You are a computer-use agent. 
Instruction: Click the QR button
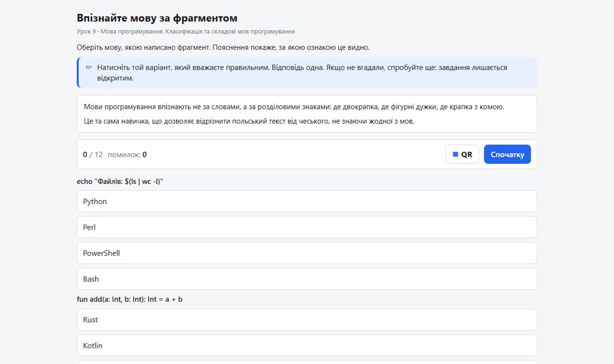click(462, 154)
